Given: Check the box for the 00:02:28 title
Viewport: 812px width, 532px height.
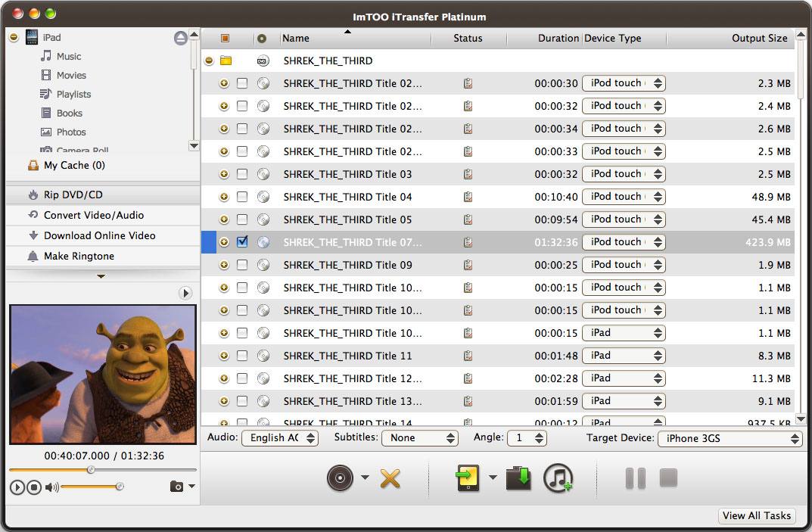Looking at the screenshot, I should coord(242,378).
